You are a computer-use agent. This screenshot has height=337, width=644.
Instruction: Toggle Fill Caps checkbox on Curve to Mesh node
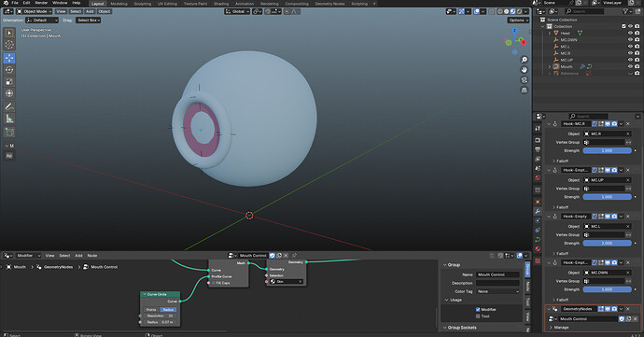[x=214, y=283]
